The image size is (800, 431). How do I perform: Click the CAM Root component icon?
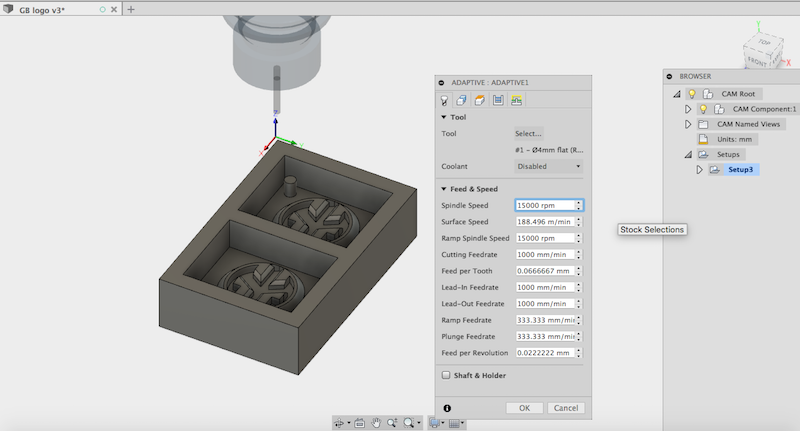(x=708, y=94)
